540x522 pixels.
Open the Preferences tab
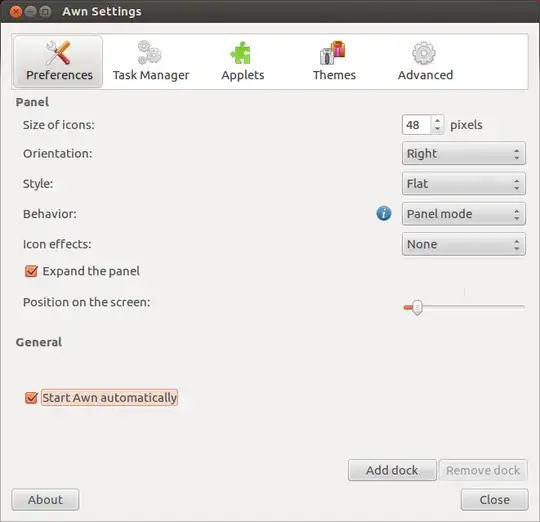[x=58, y=61]
